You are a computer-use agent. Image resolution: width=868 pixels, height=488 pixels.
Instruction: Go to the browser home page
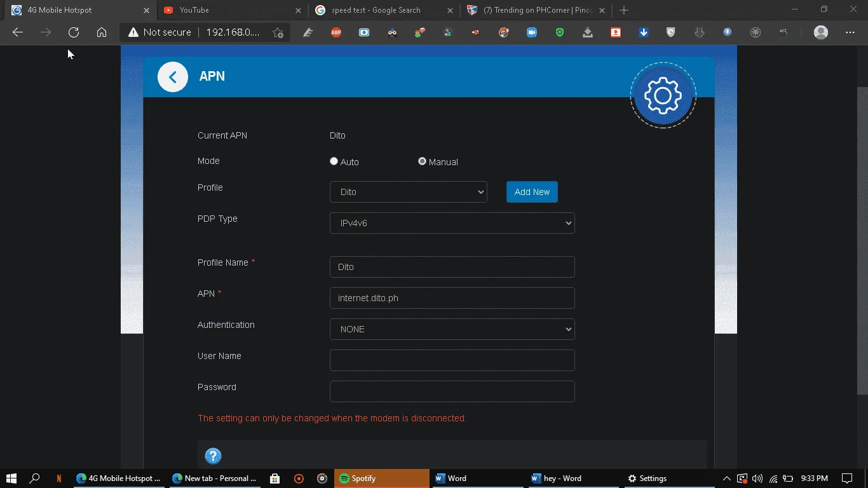click(x=102, y=32)
